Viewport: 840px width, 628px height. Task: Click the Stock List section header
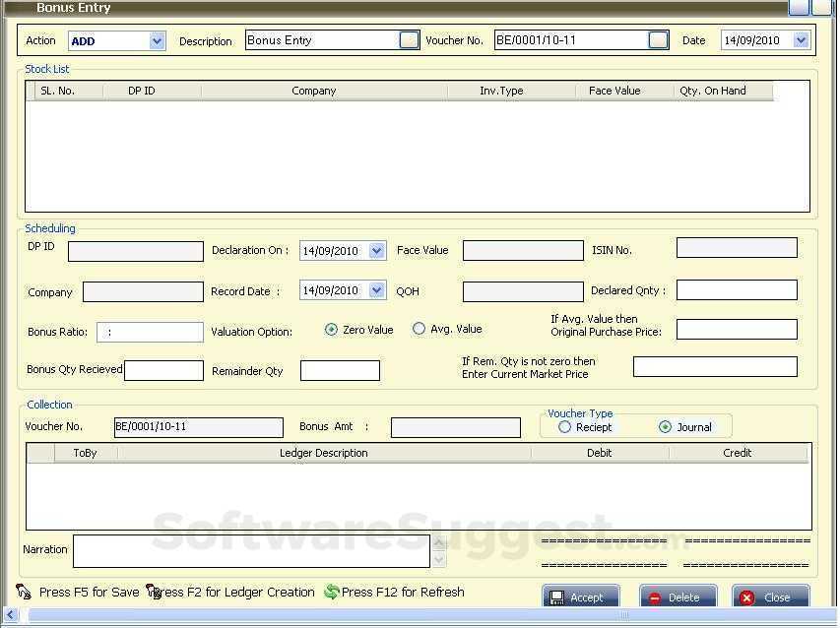click(x=46, y=69)
